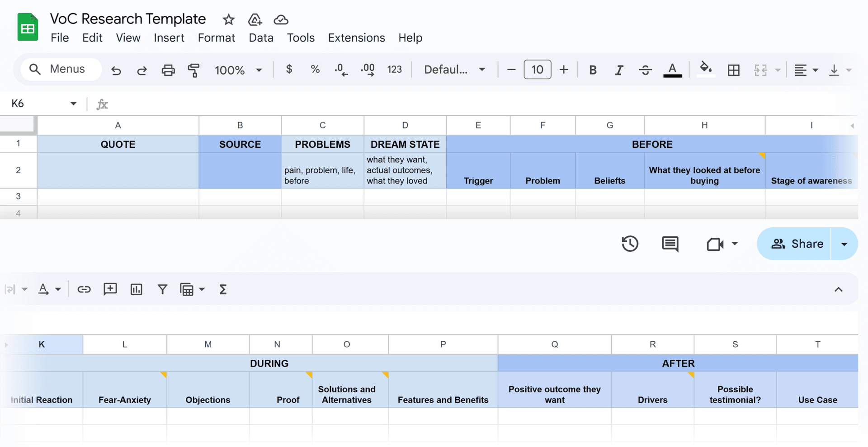
Task: Star the VoC Research Template document
Action: (x=228, y=19)
